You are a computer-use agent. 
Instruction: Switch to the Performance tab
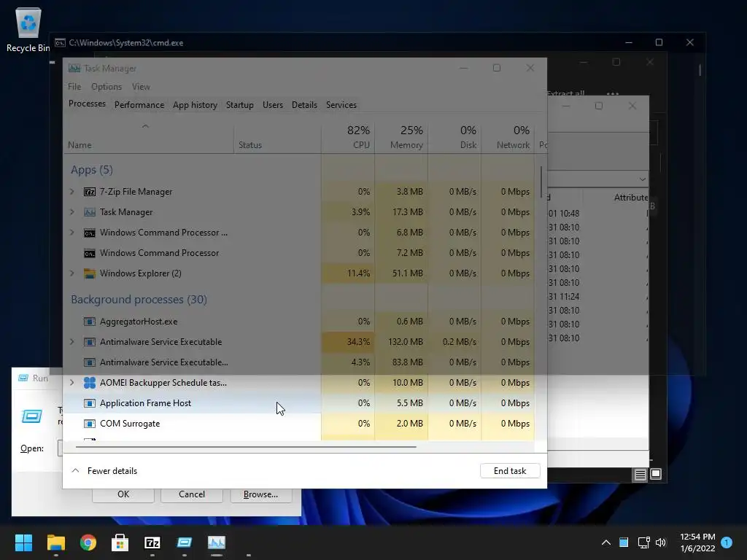pos(139,105)
